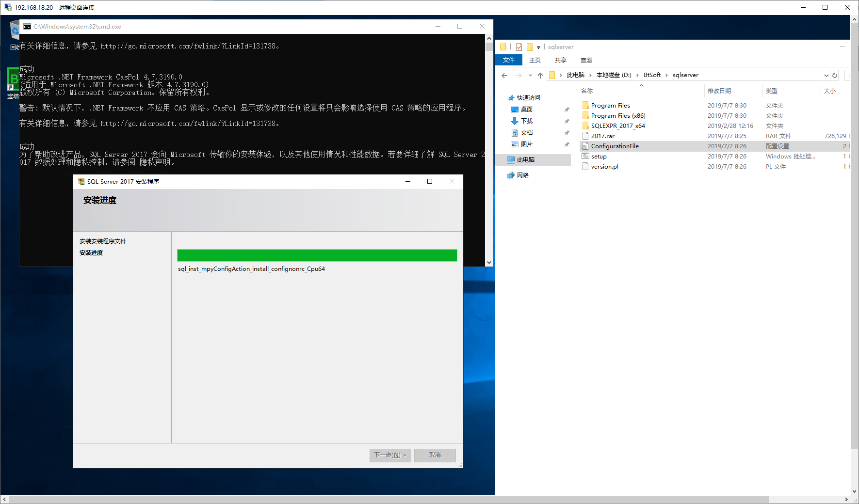The height and width of the screenshot is (504, 859).
Task: Click remote desktop vertical scrollbar down arrow
Action: (855, 491)
